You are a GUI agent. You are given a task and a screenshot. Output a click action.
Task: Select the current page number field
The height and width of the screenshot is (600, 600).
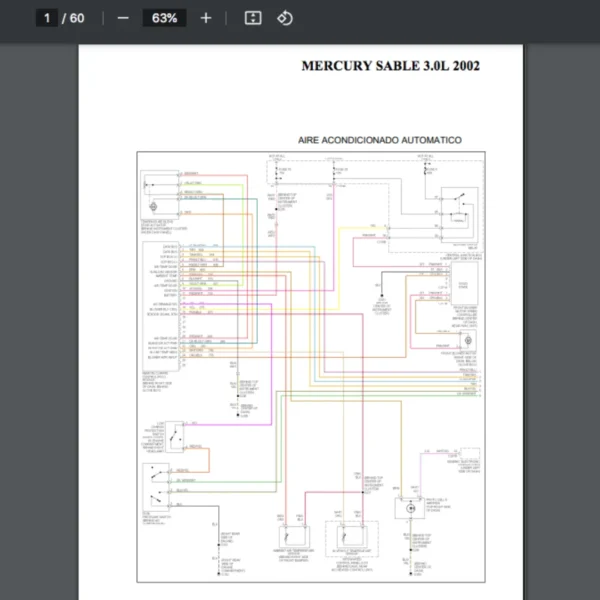point(46,18)
